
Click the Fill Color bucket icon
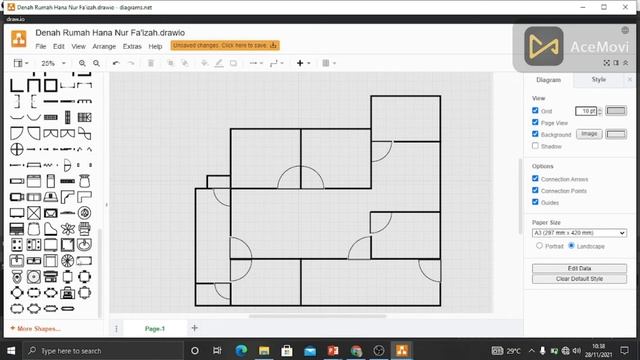click(x=204, y=63)
